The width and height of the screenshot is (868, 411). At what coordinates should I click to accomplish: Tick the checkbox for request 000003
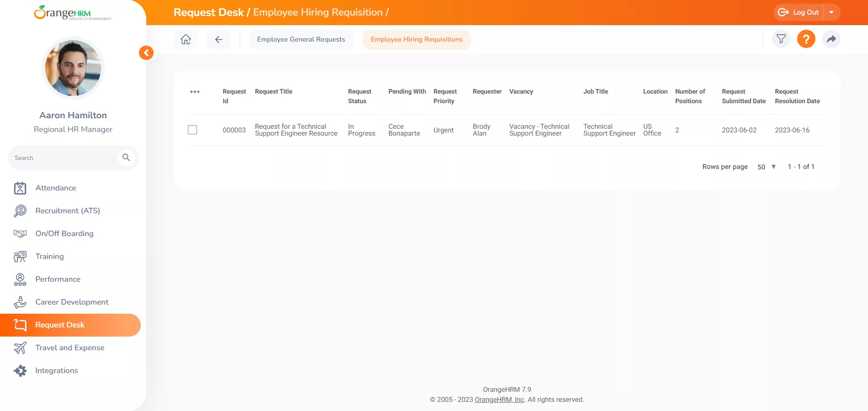tap(192, 130)
